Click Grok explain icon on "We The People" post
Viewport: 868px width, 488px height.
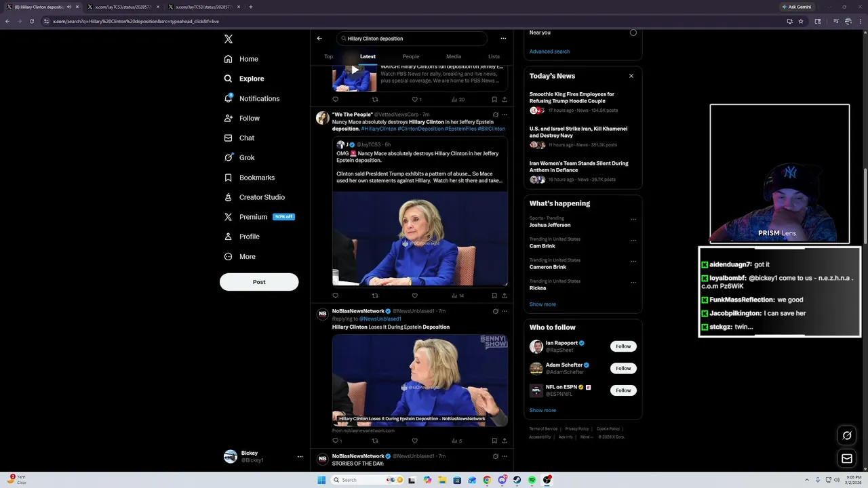tap(496, 115)
